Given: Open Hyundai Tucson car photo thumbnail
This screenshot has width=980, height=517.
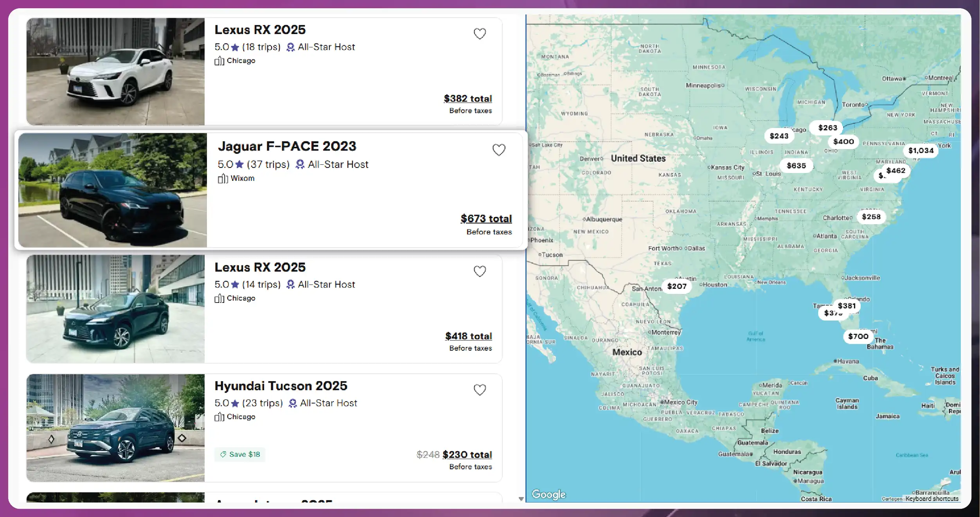Looking at the screenshot, I should click(x=115, y=428).
